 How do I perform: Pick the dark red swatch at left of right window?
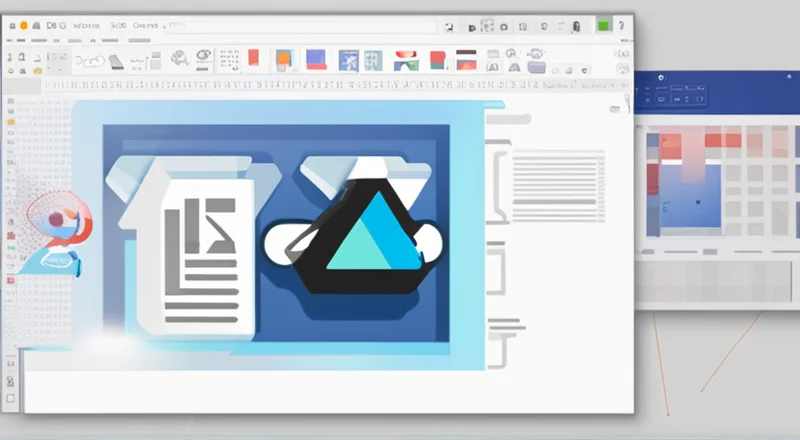pyautogui.click(x=653, y=179)
